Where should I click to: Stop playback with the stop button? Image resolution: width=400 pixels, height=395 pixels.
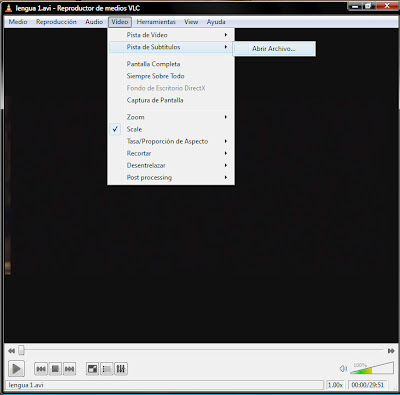[55, 369]
